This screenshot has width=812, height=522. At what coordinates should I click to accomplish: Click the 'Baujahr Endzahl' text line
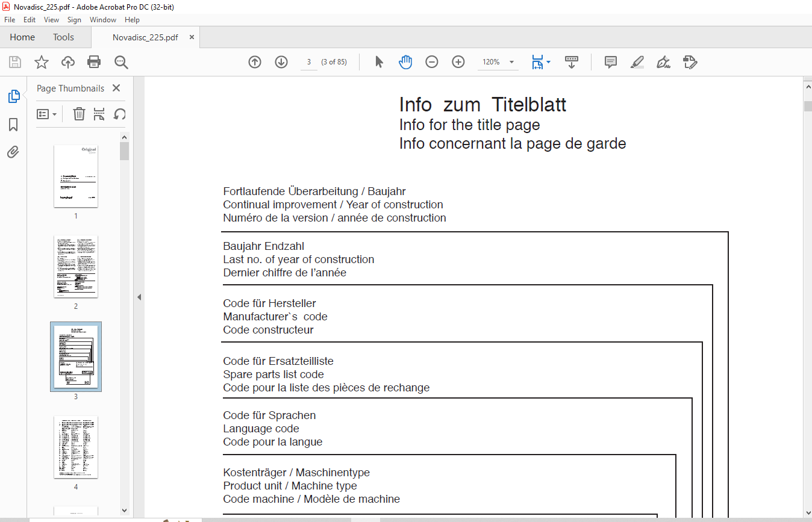tap(264, 246)
